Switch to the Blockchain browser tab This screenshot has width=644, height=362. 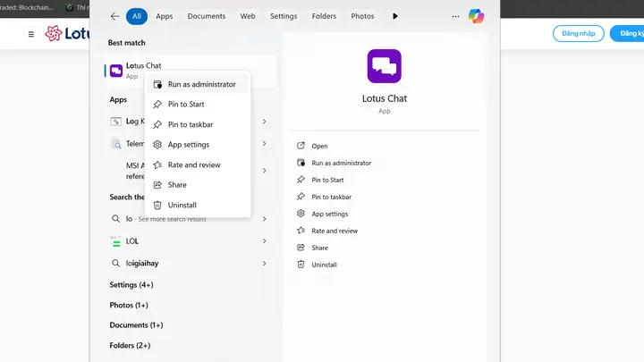pyautogui.click(x=28, y=7)
